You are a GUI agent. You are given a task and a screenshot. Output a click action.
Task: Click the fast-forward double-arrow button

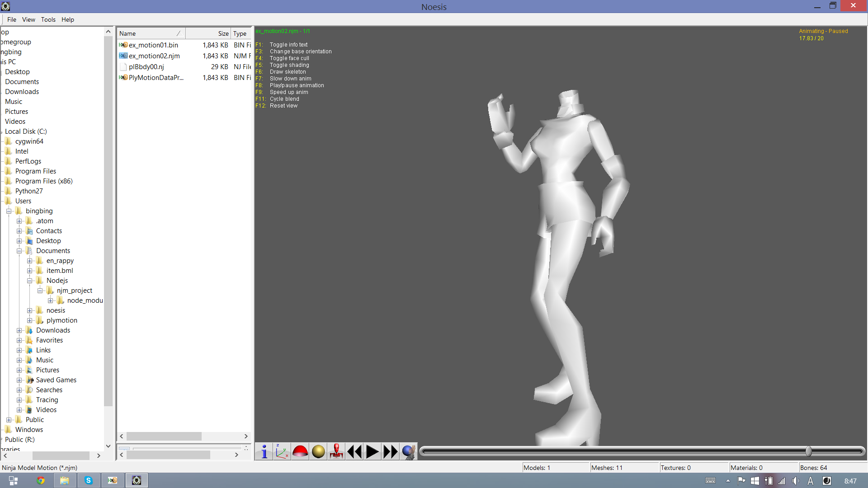click(391, 451)
